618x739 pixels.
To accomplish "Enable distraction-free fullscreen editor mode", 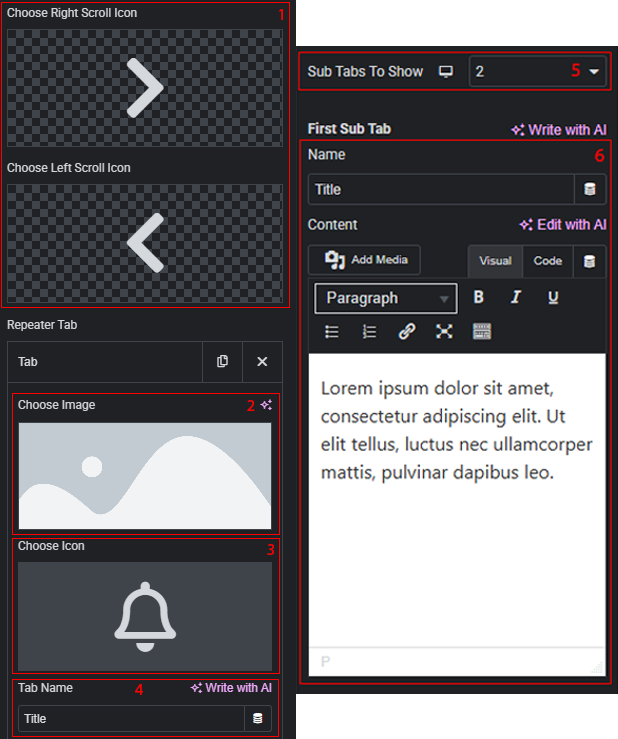I will click(444, 332).
